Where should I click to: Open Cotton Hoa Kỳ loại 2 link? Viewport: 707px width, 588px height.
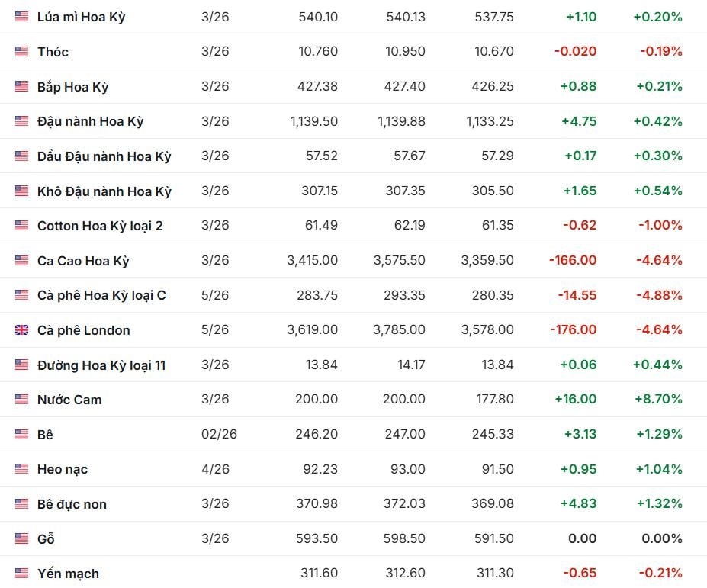(100, 226)
